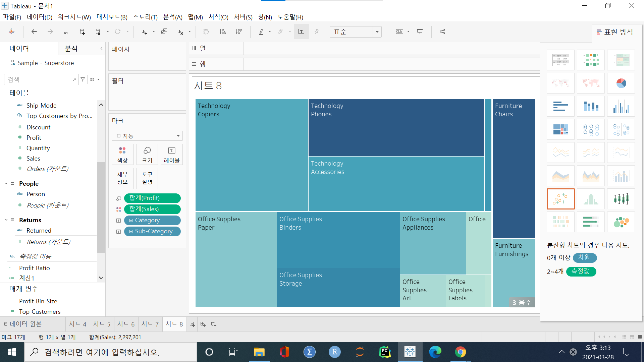This screenshot has height=362, width=644.
Task: Toggle the Show Me panel button
Action: click(x=615, y=32)
